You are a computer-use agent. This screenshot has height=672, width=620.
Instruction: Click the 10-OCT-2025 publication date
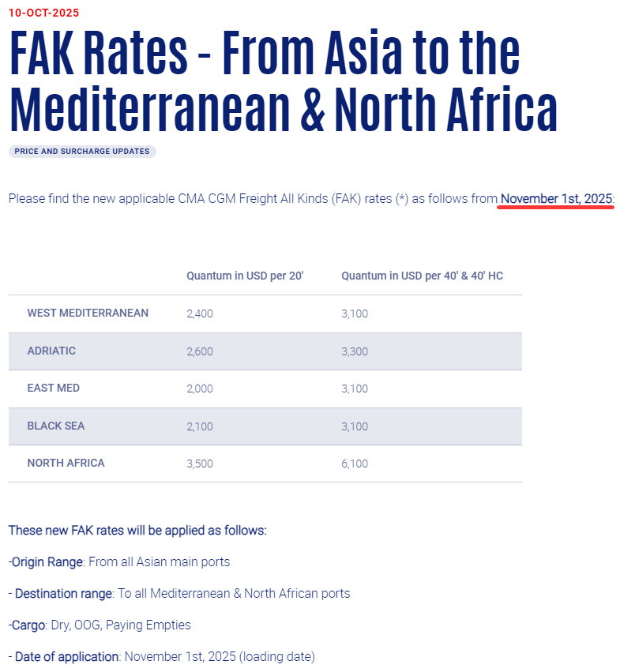(x=43, y=13)
